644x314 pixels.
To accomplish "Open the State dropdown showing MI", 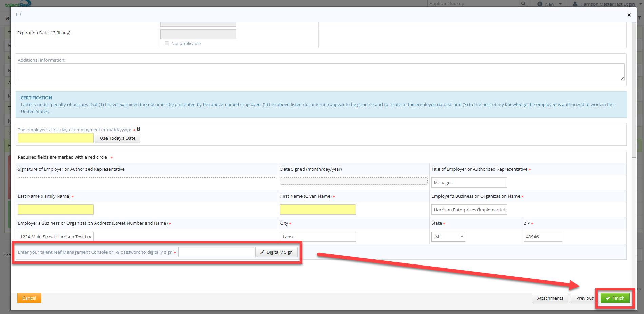I will pyautogui.click(x=448, y=237).
